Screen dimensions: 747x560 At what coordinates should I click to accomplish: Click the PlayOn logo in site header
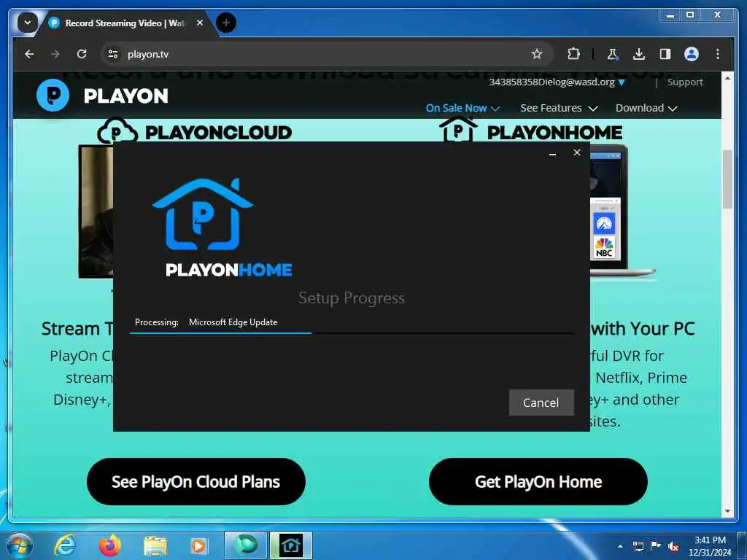tap(102, 96)
